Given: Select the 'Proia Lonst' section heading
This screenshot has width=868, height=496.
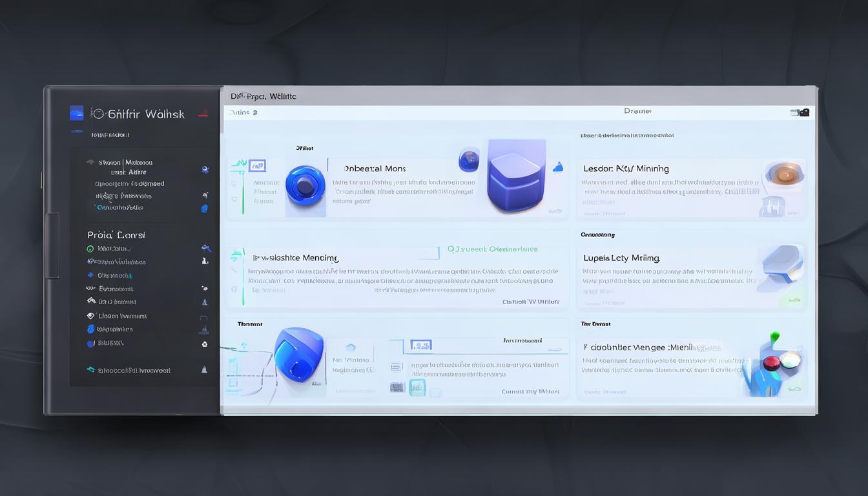Looking at the screenshot, I should pyautogui.click(x=116, y=234).
